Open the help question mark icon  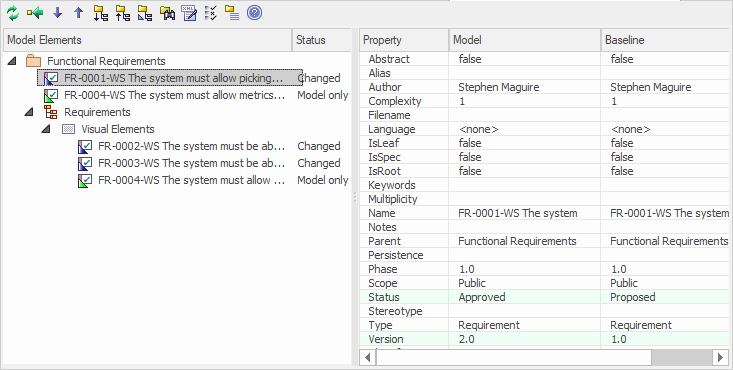(254, 13)
